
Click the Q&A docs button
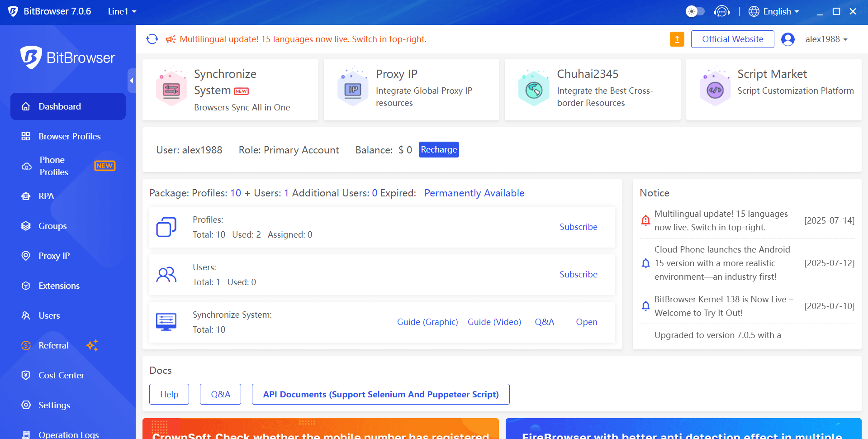pyautogui.click(x=220, y=394)
